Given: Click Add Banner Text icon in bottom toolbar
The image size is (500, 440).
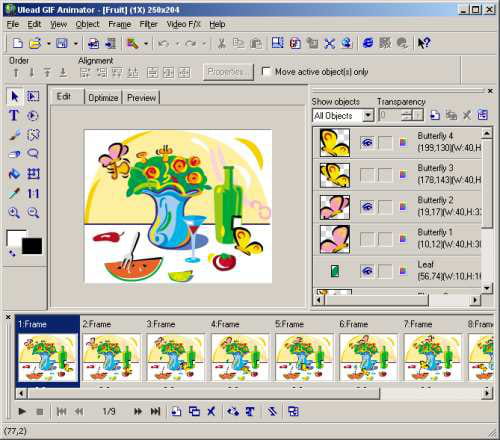Looking at the screenshot, I should [x=250, y=412].
